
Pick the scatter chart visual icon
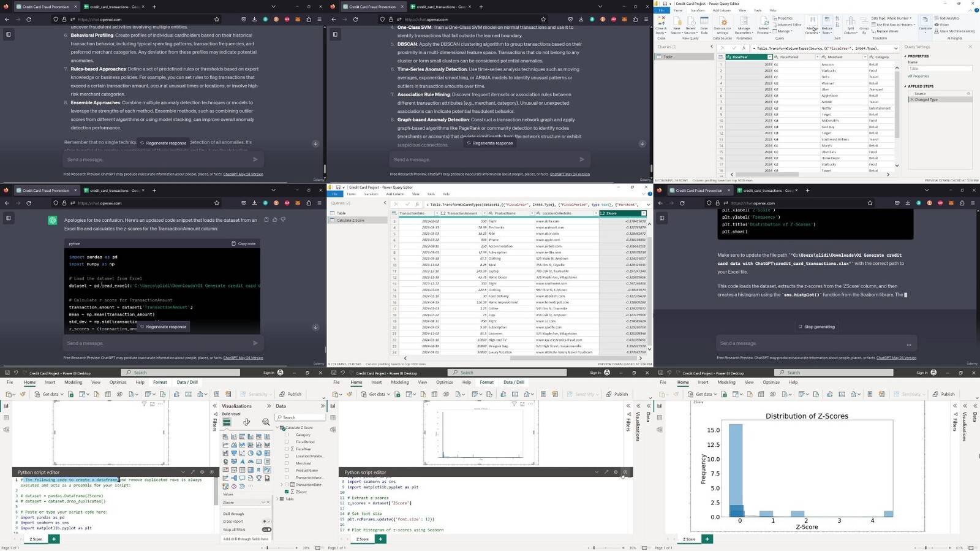click(242, 453)
